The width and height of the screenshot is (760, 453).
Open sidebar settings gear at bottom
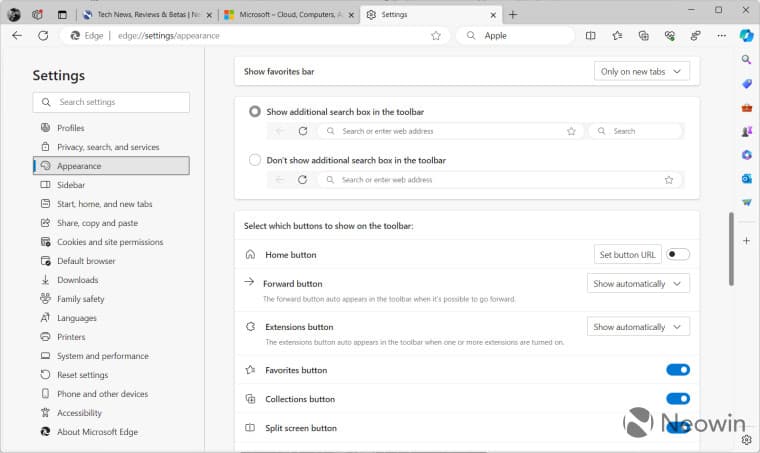pos(746,439)
